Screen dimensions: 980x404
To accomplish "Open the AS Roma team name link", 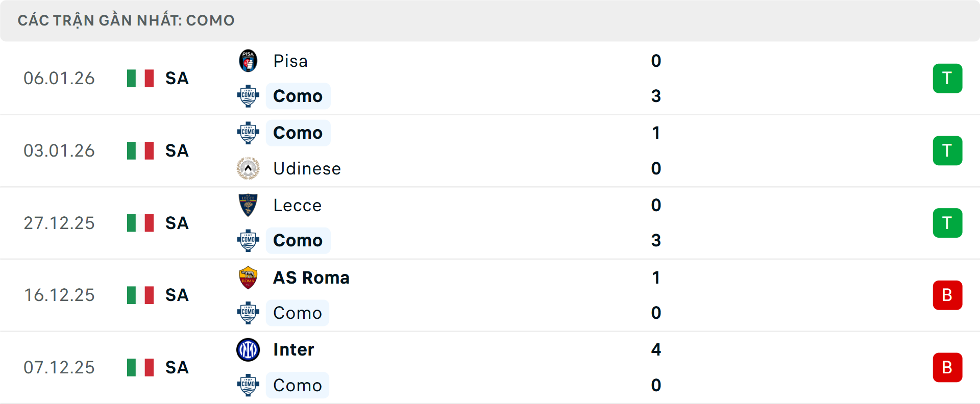I will 311,277.
